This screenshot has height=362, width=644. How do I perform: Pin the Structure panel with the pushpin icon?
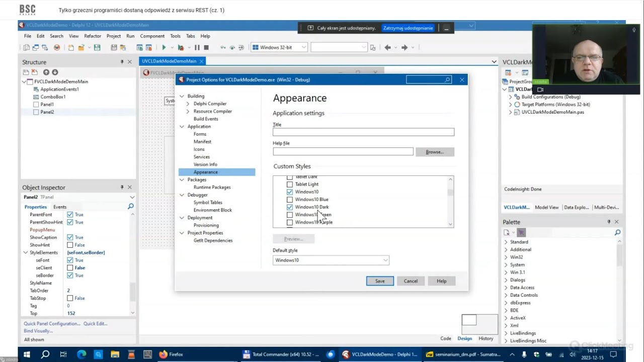[x=122, y=62]
